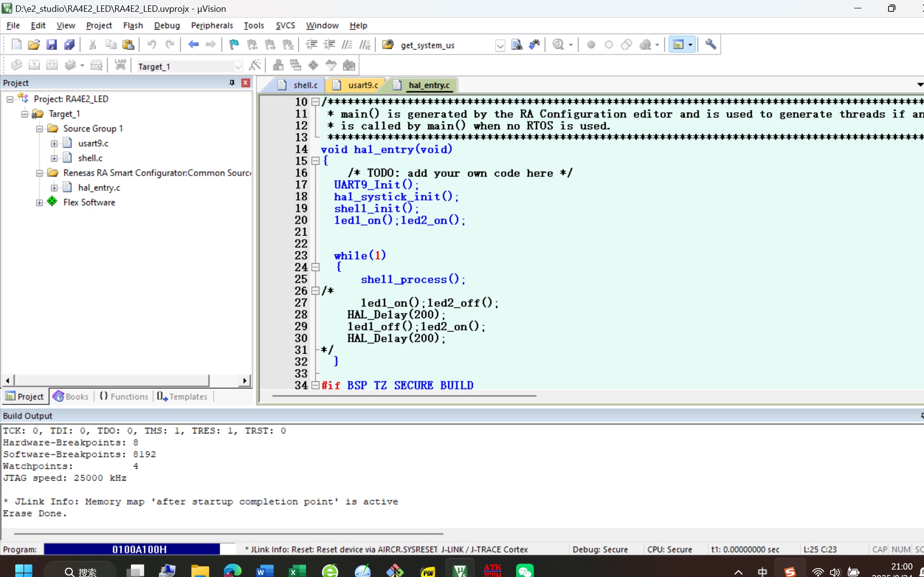Expand the Flex Software tree node
This screenshot has height=577, width=924.
point(39,203)
